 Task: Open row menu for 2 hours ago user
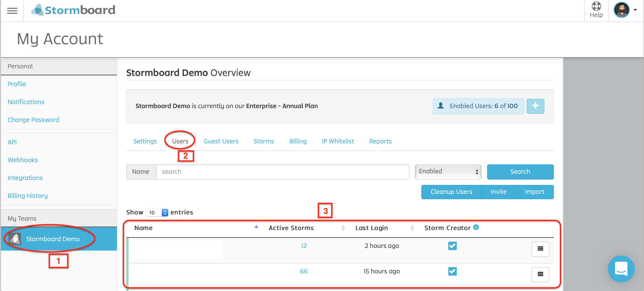click(540, 249)
